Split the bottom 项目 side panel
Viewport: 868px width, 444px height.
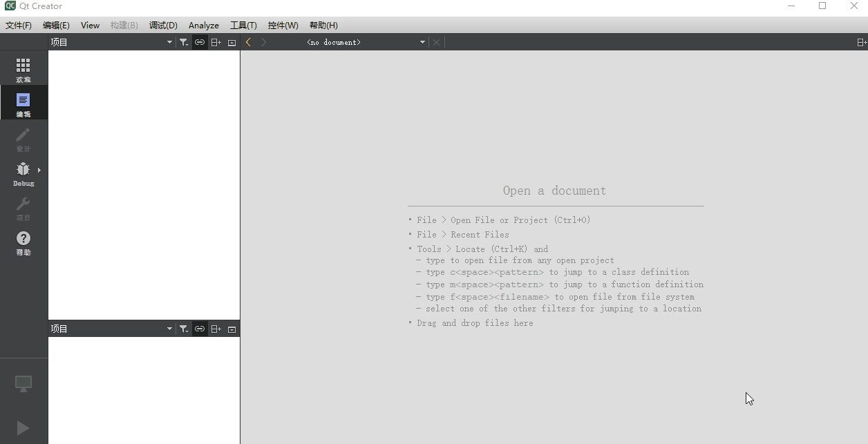[216, 329]
